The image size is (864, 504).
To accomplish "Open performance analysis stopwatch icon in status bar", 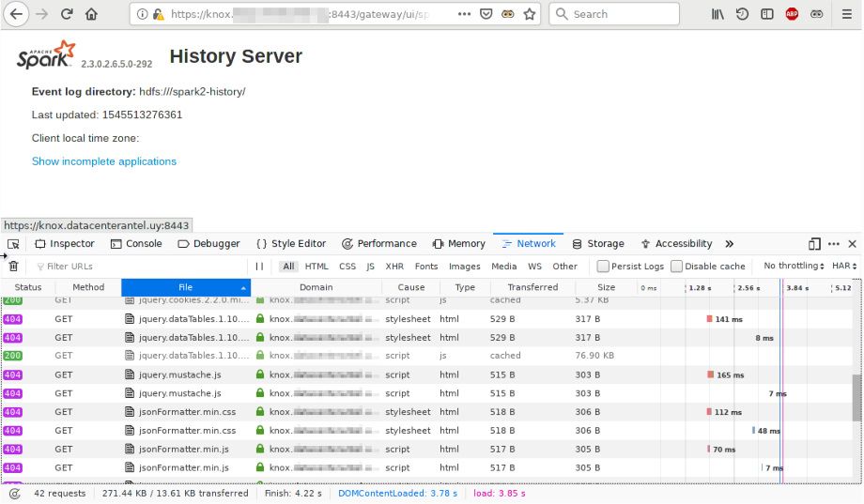I will [15, 494].
